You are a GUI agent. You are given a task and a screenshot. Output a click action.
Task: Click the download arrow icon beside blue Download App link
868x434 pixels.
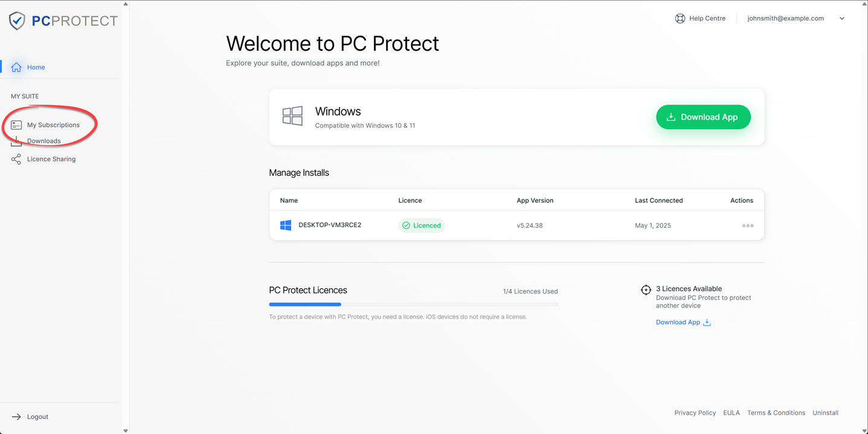click(707, 323)
